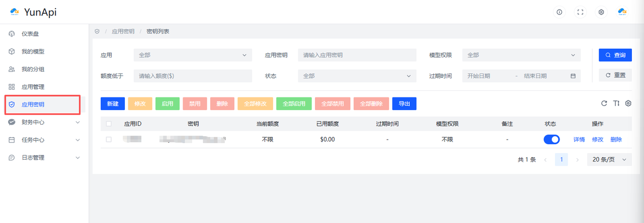Screen dimensions: 644x223
Task: Click the info icon in top header
Action: coord(559,12)
